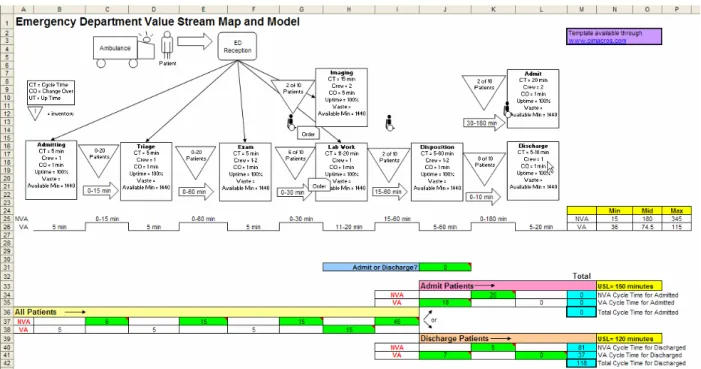This screenshot has height=369, width=701.
Task: Click the NVA Mid value 180
Action: 647,219
